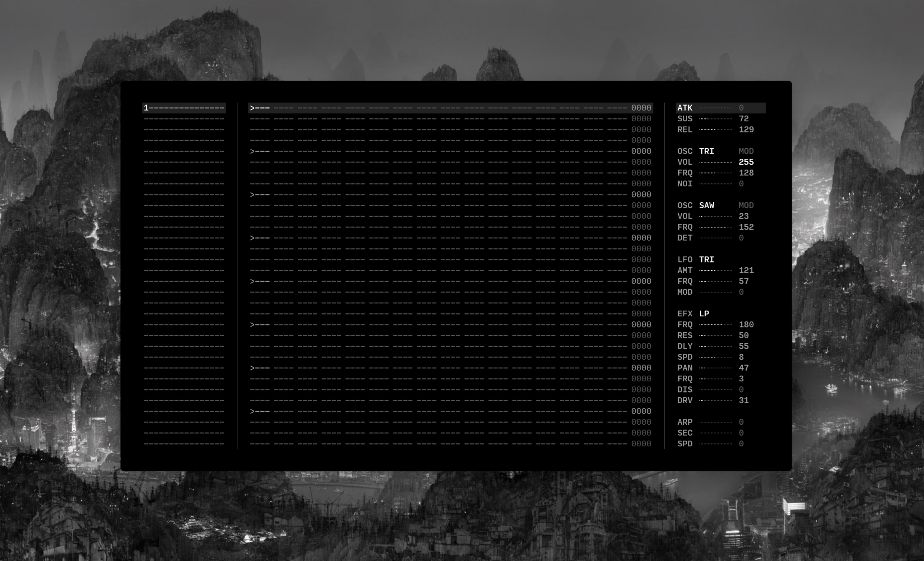
Task: Select sequencer row starting with 1
Action: click(184, 108)
